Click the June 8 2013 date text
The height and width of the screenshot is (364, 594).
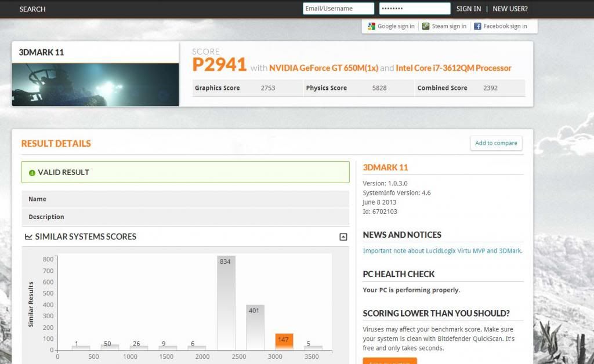tap(379, 202)
